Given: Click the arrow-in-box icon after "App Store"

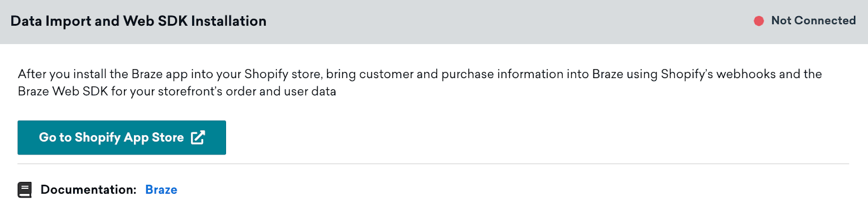Looking at the screenshot, I should pos(198,137).
